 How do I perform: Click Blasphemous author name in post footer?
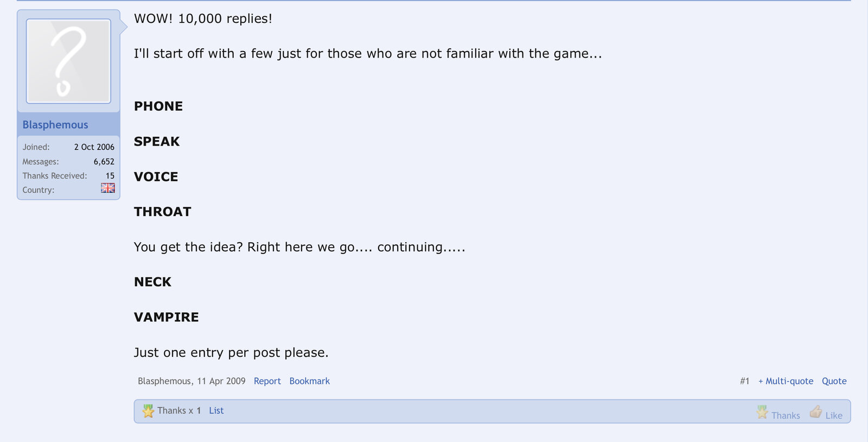(164, 381)
